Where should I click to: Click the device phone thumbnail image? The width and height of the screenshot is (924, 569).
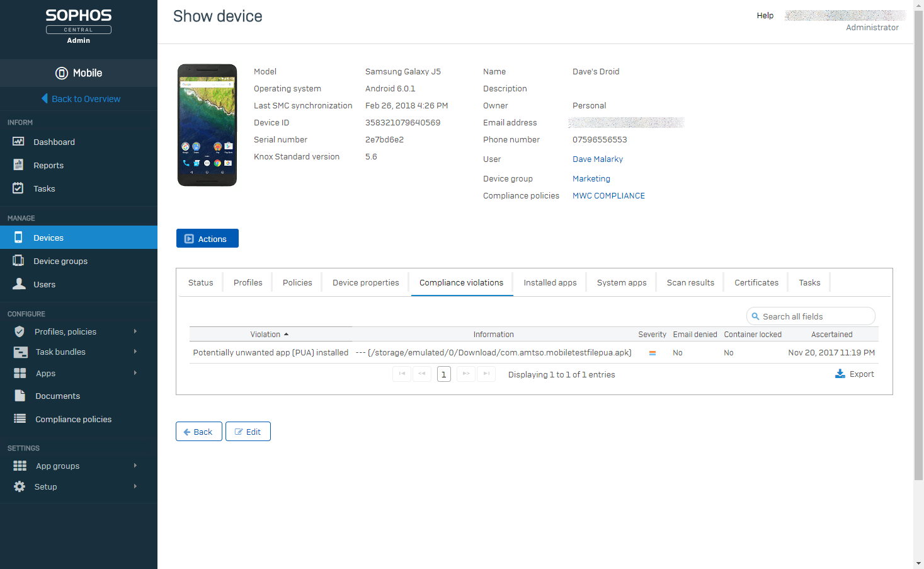(x=207, y=125)
